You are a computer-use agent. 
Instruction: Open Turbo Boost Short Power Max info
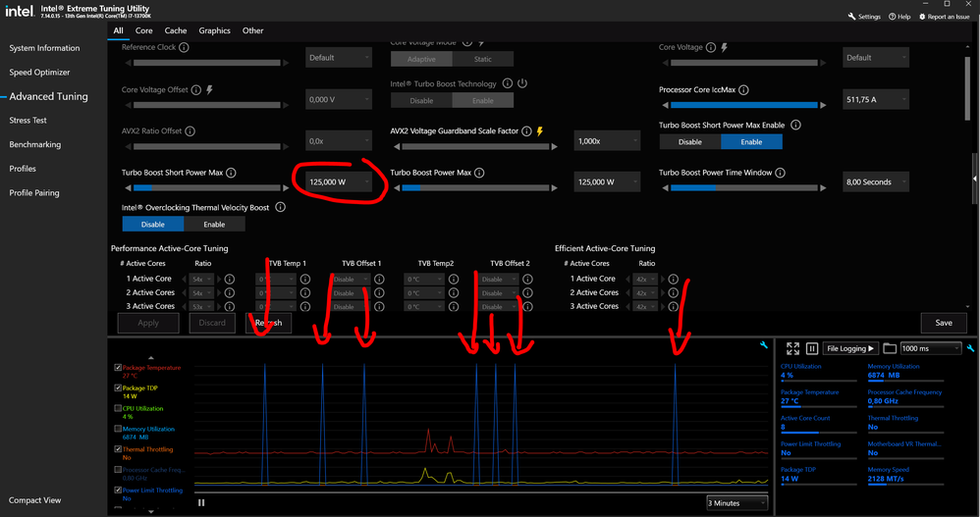[231, 173]
